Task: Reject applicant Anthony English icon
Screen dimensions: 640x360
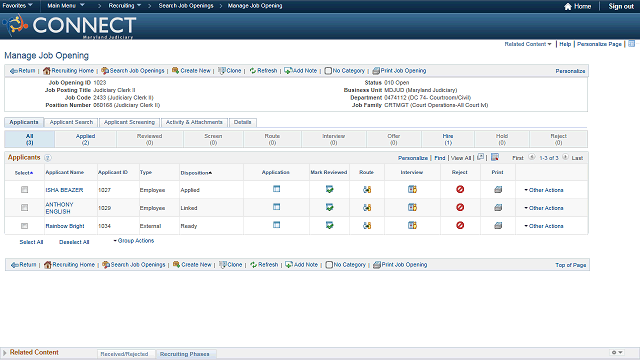Action: [460, 207]
